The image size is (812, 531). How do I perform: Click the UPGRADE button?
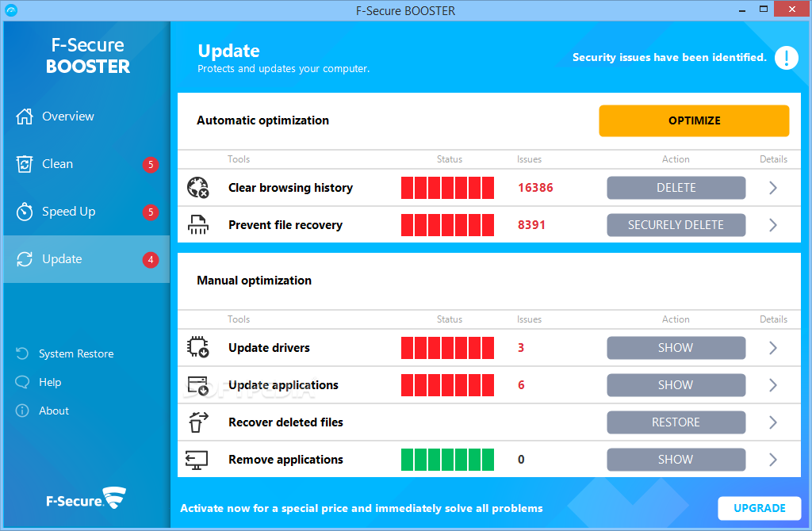click(x=759, y=508)
